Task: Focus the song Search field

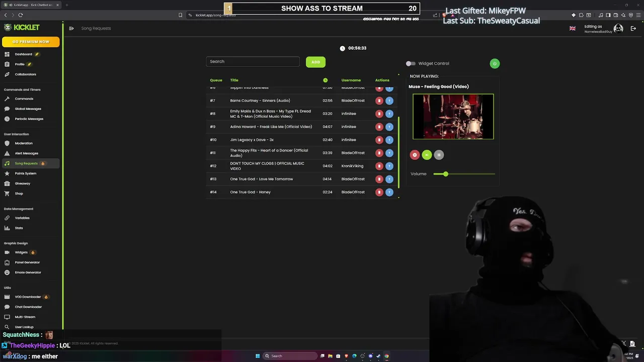Action: click(253, 61)
